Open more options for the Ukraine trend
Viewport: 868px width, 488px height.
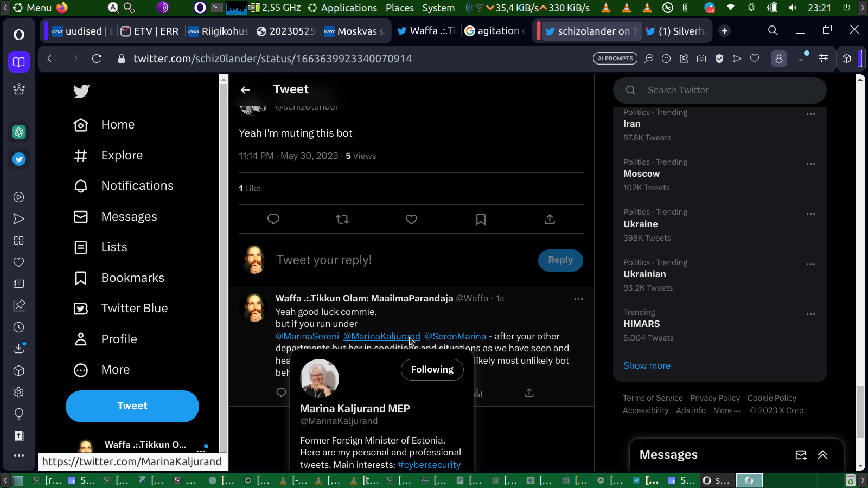coord(810,214)
